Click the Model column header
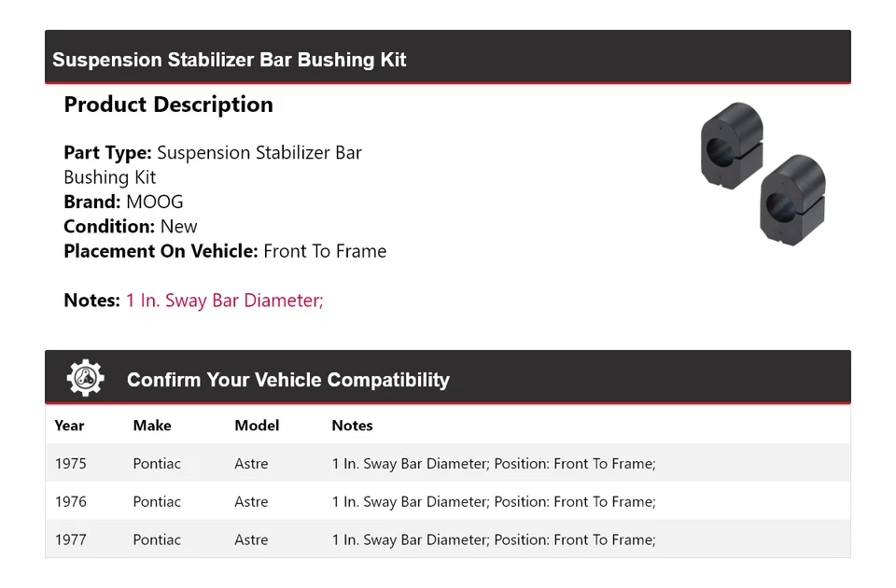The width and height of the screenshot is (896, 588). coord(257,426)
